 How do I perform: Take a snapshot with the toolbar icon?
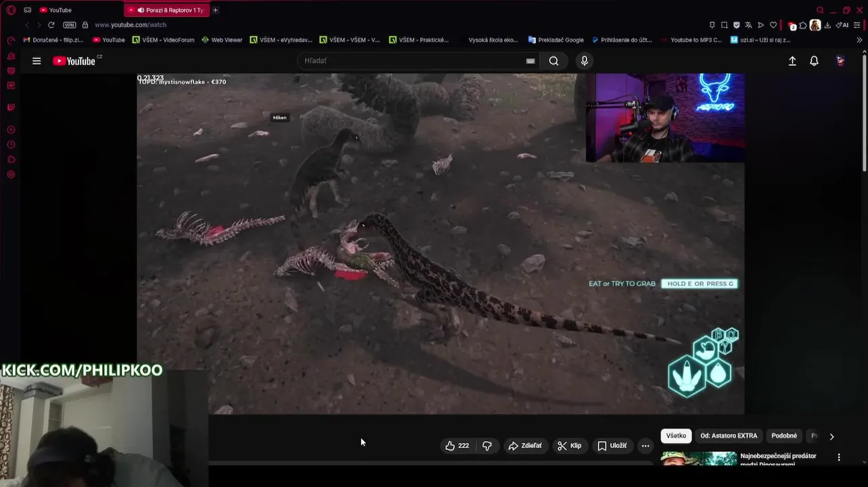click(724, 25)
